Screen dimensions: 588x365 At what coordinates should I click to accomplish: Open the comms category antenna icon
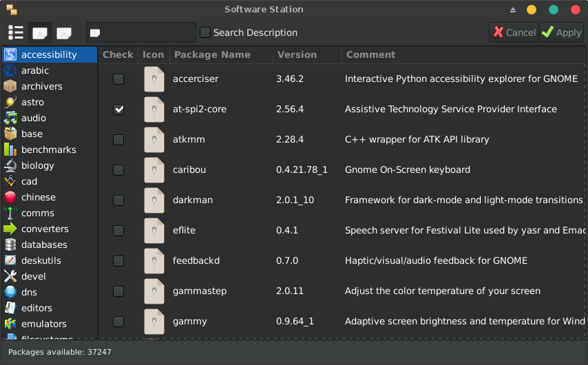pyautogui.click(x=10, y=213)
